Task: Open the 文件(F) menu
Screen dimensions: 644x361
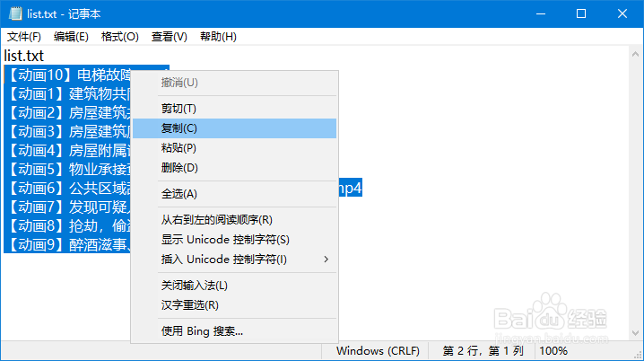Action: point(24,37)
